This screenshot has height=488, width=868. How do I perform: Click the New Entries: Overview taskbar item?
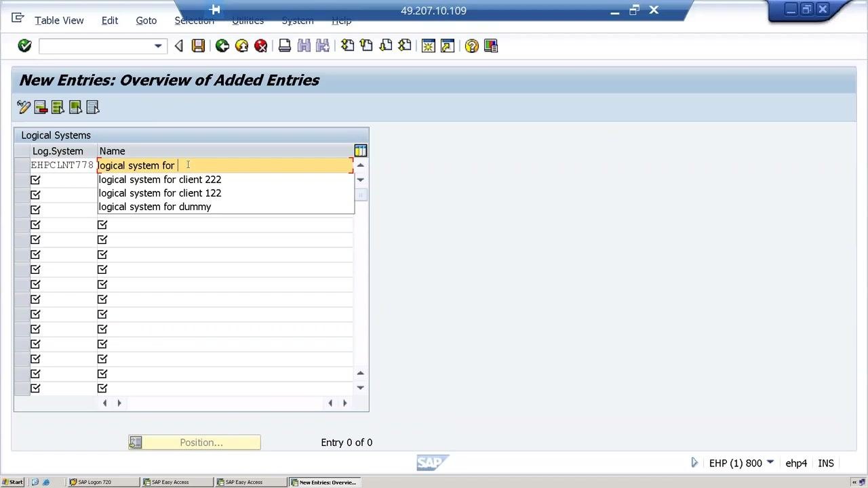click(x=324, y=482)
